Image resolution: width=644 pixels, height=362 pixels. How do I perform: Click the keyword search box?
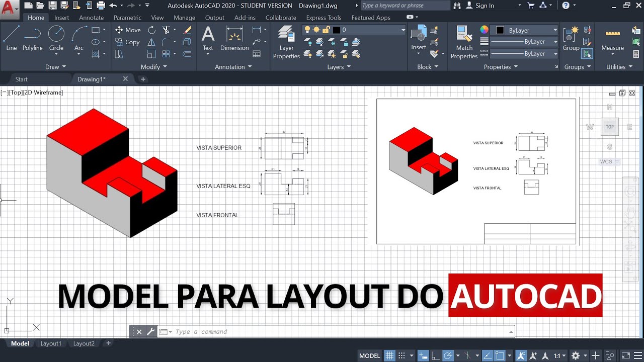tap(406, 6)
